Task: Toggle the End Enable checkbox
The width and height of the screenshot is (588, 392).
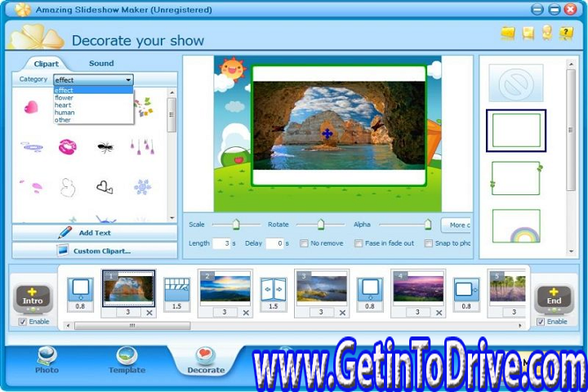Action: [x=541, y=322]
